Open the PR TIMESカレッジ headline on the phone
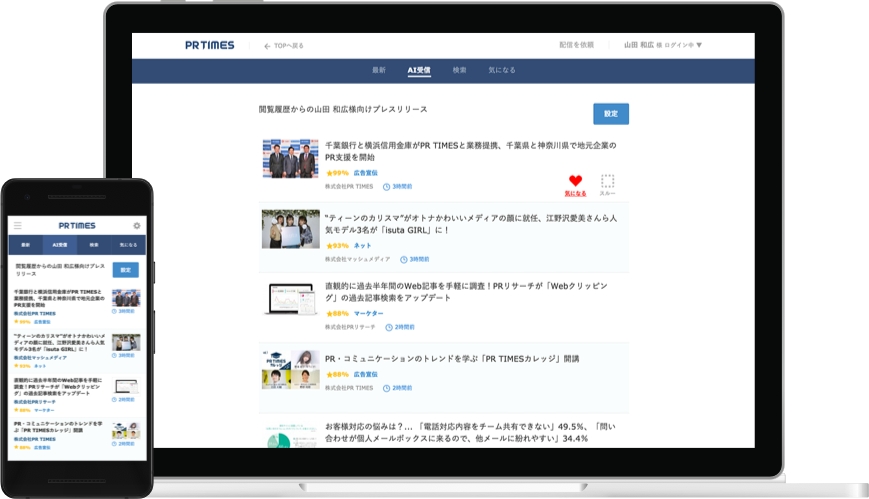Image resolution: width=869 pixels, height=499 pixels. (x=58, y=427)
